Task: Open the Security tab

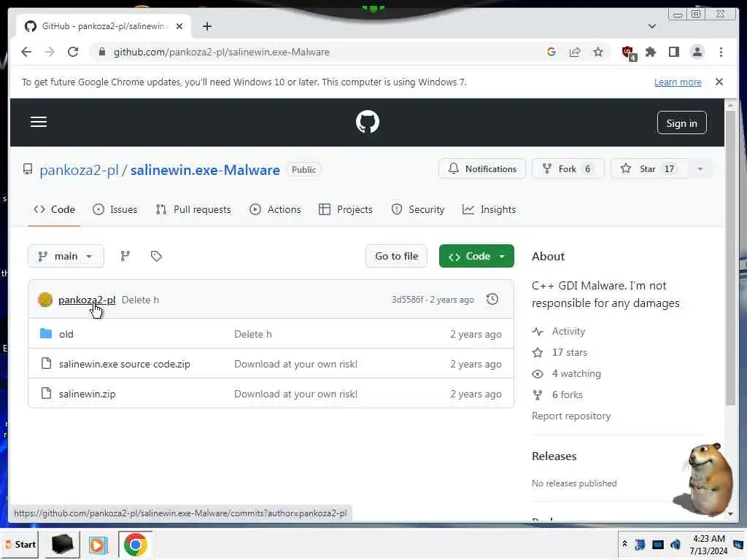Action: tap(418, 209)
